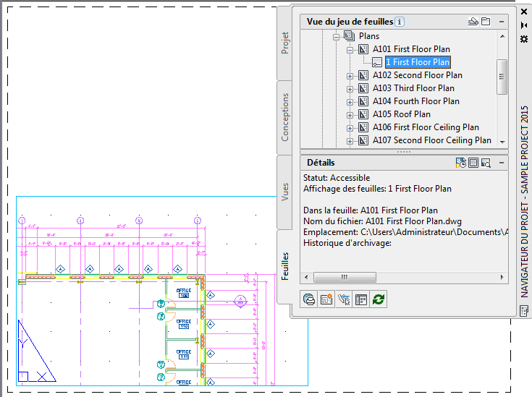Select A101 First Floor Plan in tree
Viewport: 532px width, 397px height.
pos(411,49)
